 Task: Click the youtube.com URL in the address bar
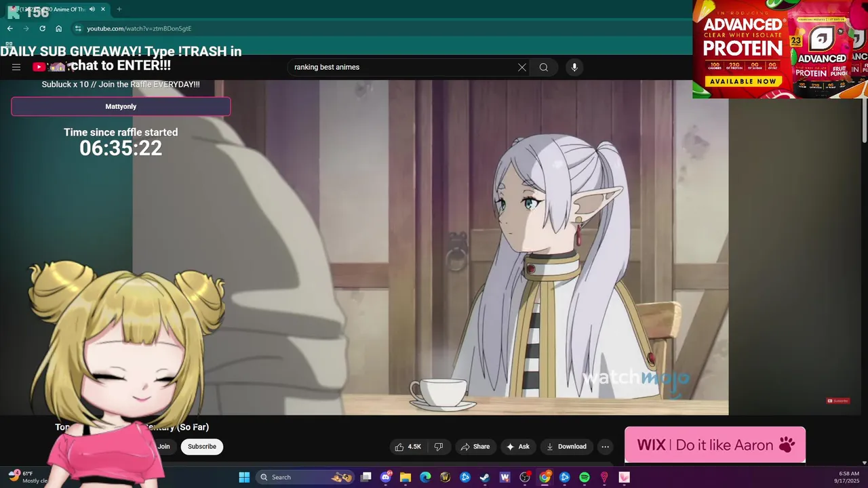[x=139, y=28]
